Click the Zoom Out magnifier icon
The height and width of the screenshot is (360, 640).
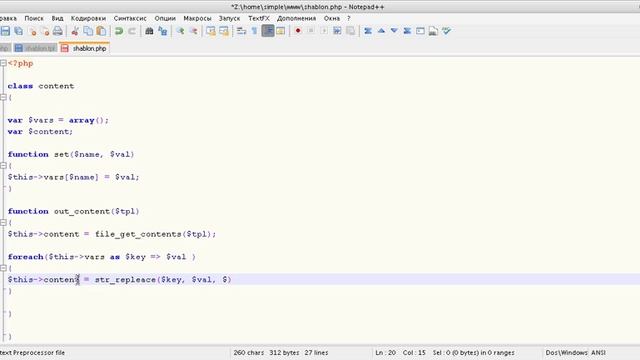point(193,31)
